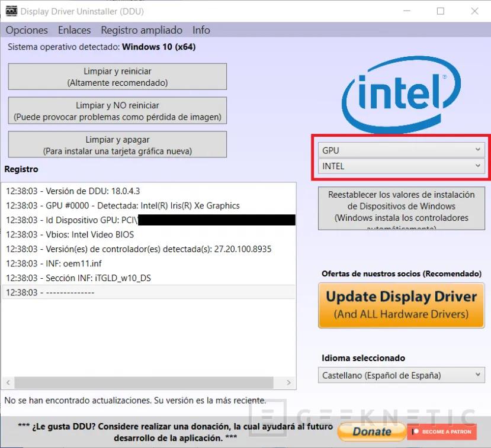Click the DDU app icon in title bar

point(11,11)
